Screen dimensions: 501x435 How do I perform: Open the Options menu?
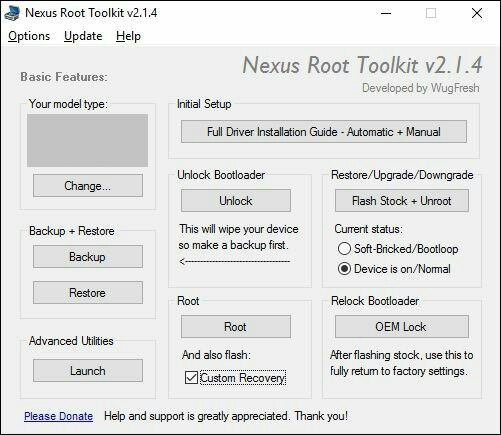tap(29, 36)
